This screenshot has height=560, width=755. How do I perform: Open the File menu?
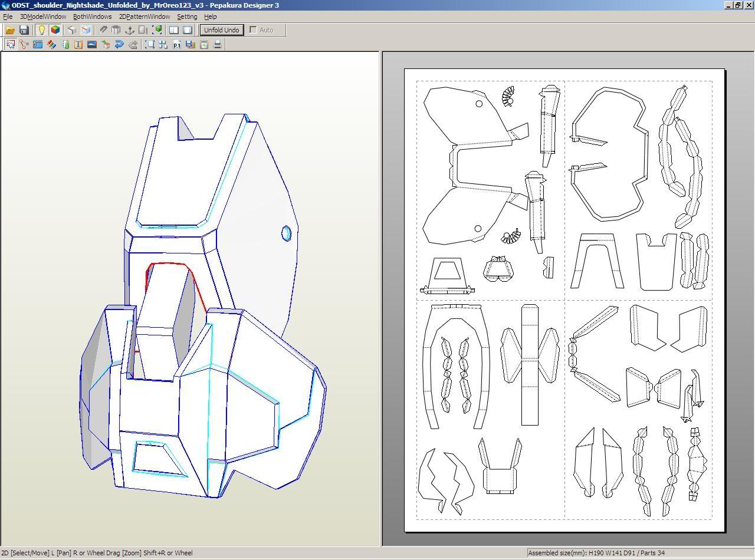coord(8,17)
